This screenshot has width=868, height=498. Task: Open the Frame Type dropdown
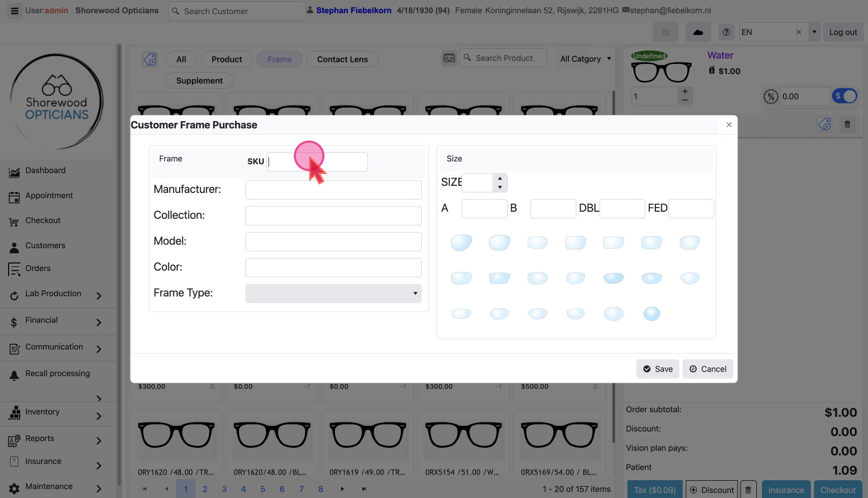tap(333, 293)
